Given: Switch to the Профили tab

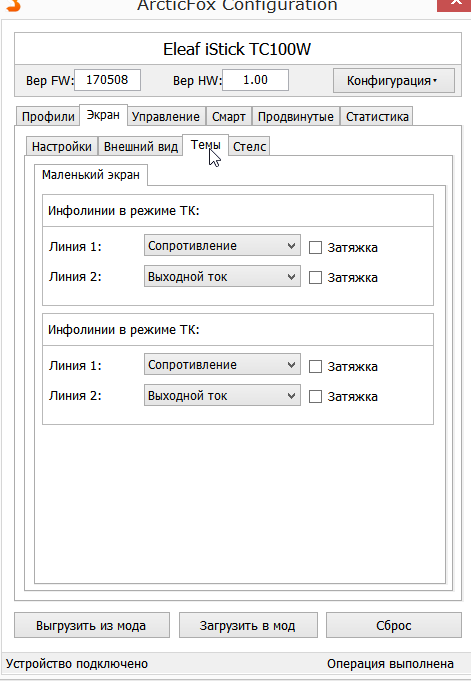Looking at the screenshot, I should (48, 116).
